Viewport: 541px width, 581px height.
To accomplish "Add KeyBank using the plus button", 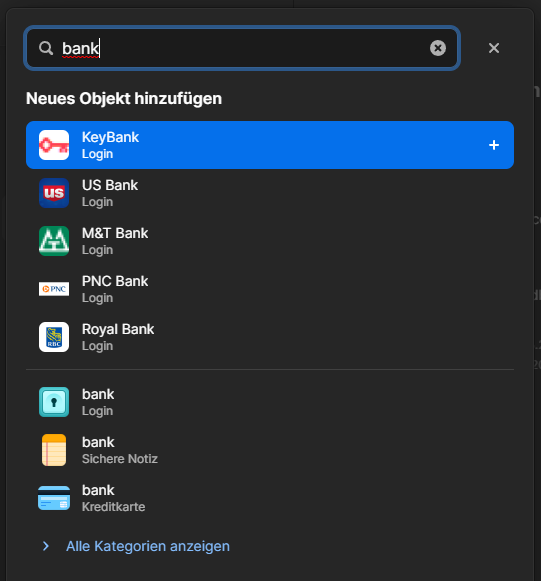I will (x=494, y=145).
